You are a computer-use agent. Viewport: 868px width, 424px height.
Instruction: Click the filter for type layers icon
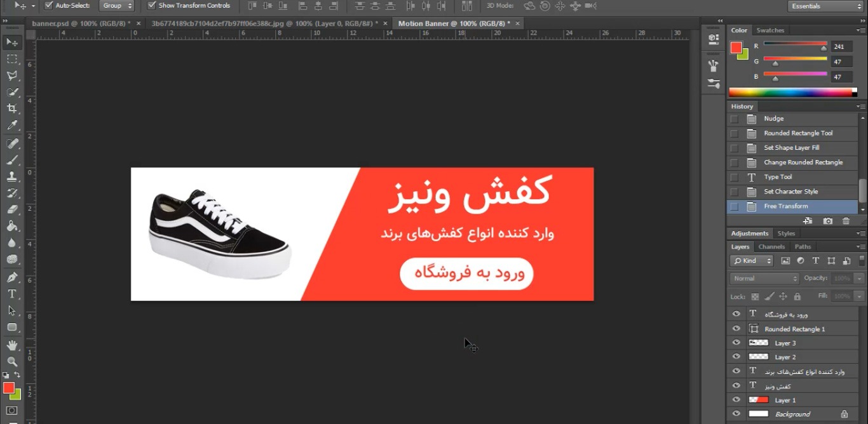coord(816,261)
